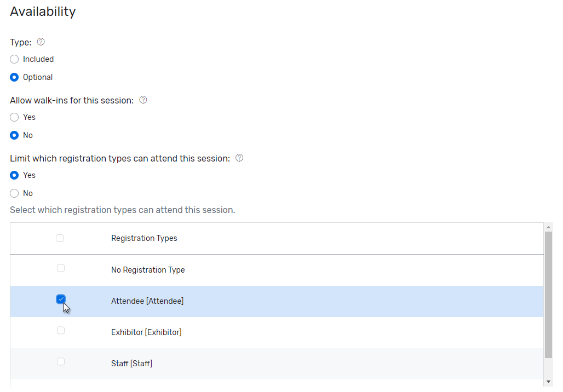Toggle the select-all Registration Types checkbox
The height and width of the screenshot is (392, 563).
click(x=60, y=238)
